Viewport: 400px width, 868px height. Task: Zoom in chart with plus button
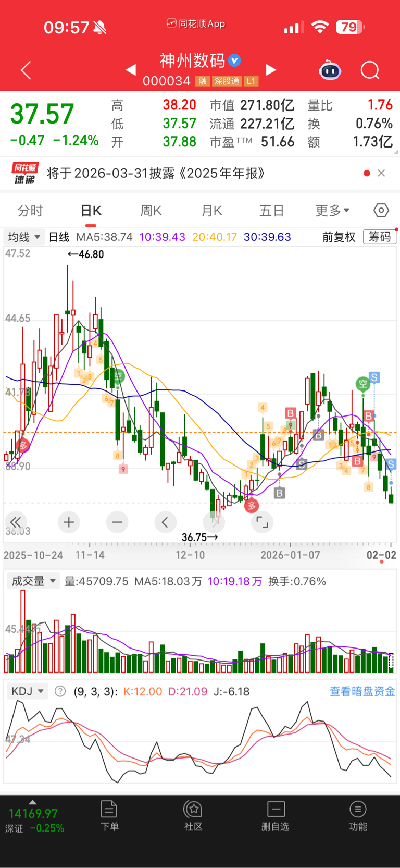(x=69, y=522)
